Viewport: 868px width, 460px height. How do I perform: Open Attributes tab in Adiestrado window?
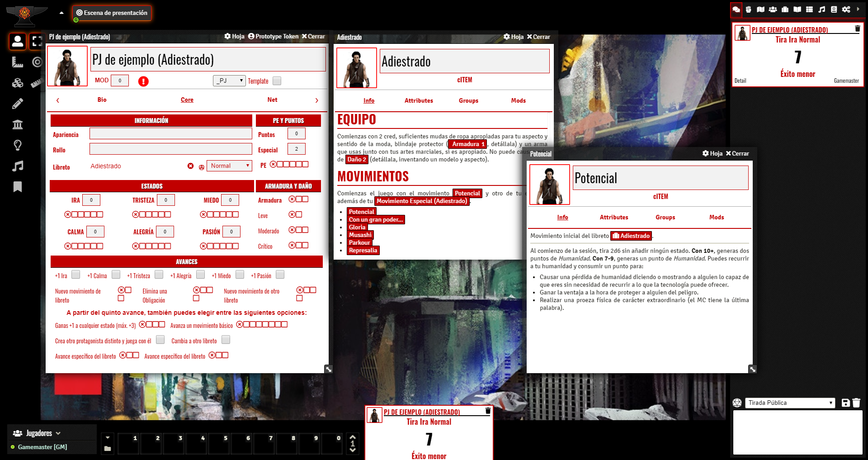click(x=419, y=100)
